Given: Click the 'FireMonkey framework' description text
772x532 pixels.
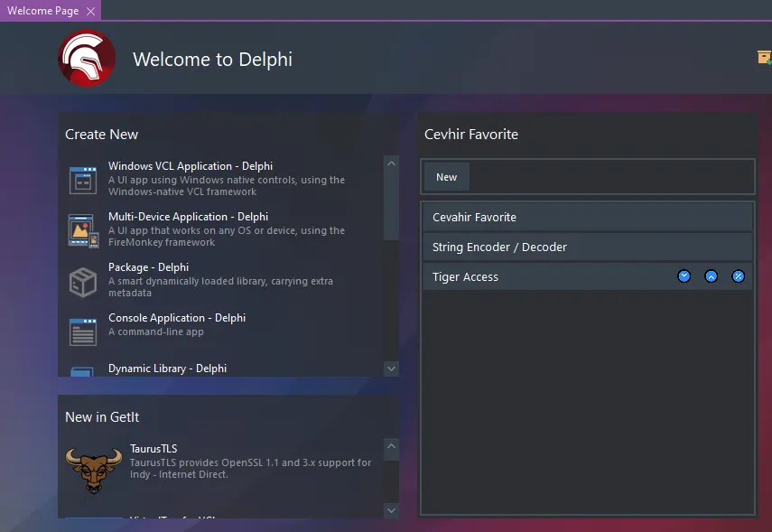Looking at the screenshot, I should point(162,242).
